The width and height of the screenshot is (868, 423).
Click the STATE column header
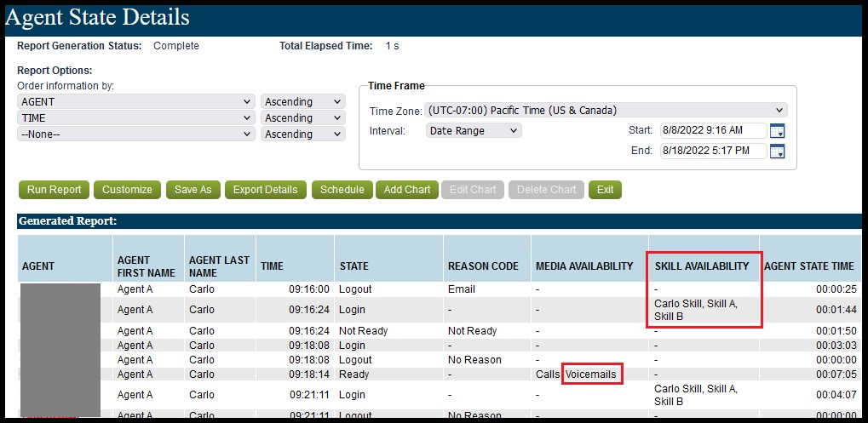point(388,258)
